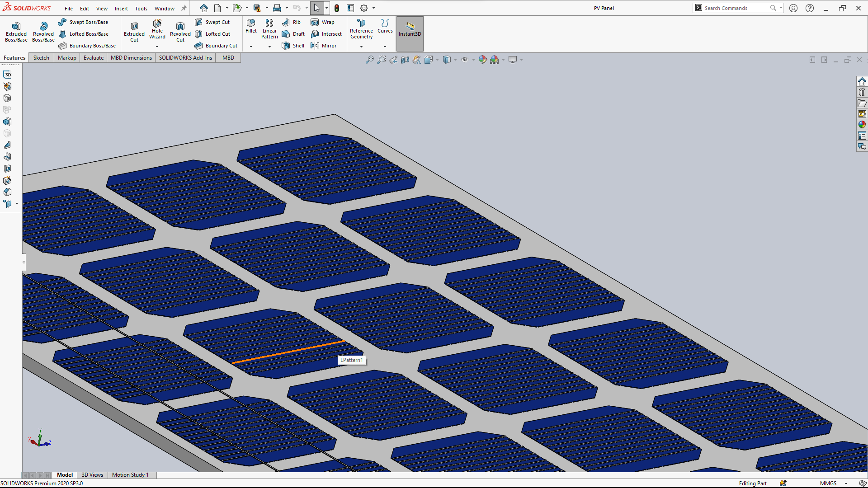Open the Appearances tab in task pane

[x=862, y=125]
